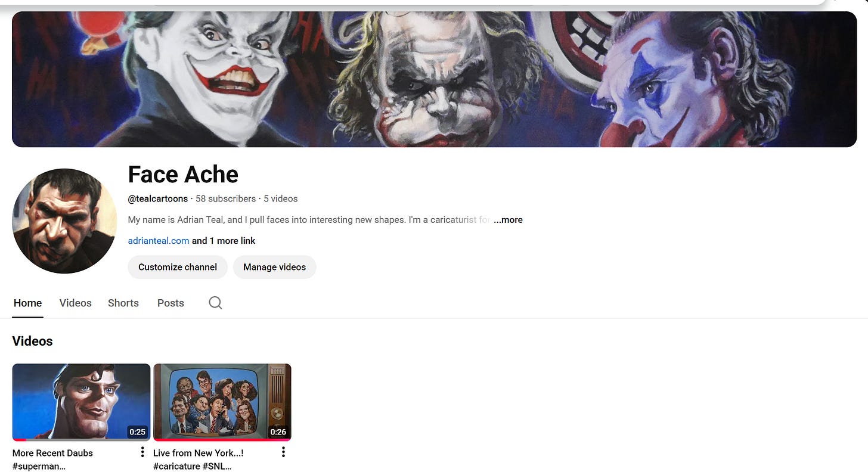Open options menu for More Recent Daubs video

tap(142, 452)
